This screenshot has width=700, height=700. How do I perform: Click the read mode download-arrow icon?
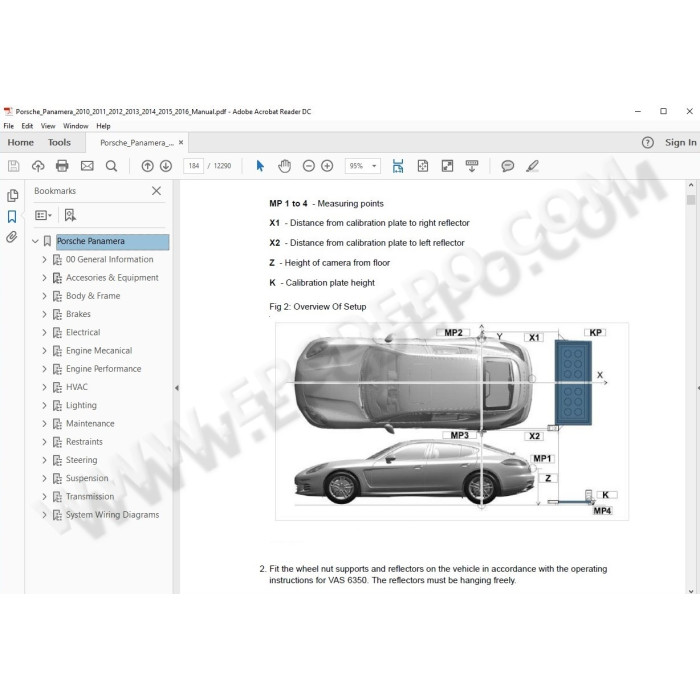(x=472, y=166)
